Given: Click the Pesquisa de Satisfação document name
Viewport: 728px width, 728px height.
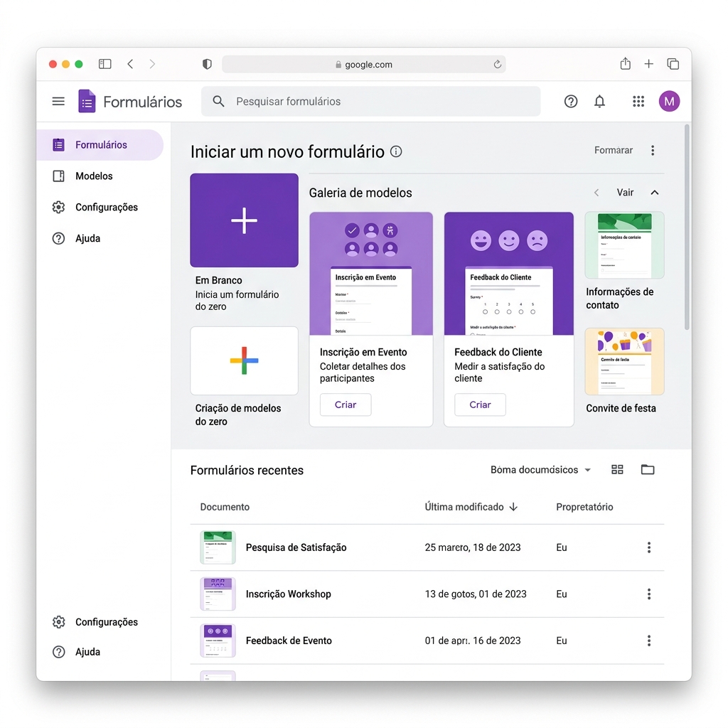Looking at the screenshot, I should [296, 547].
